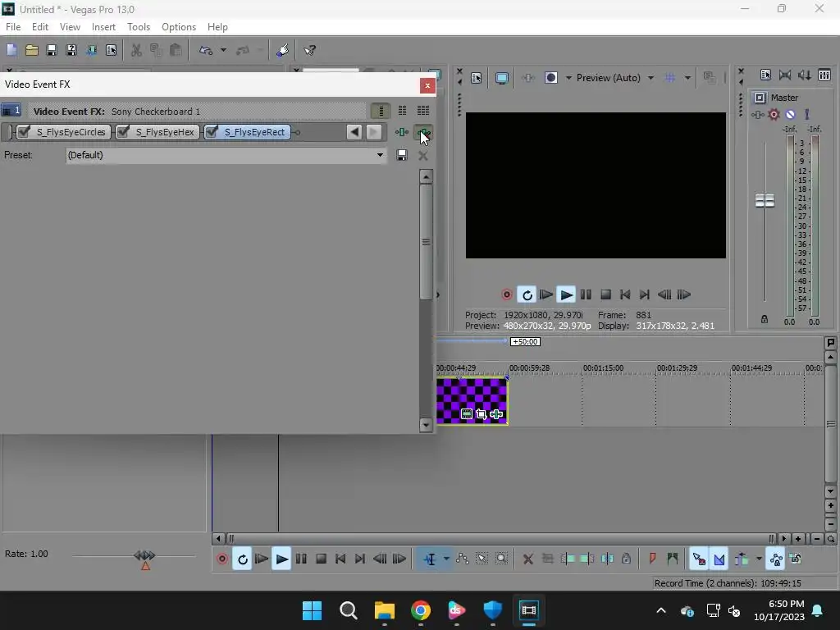Screen dimensions: 840x630
Task: Click Record button under video preview
Action: coord(506,294)
